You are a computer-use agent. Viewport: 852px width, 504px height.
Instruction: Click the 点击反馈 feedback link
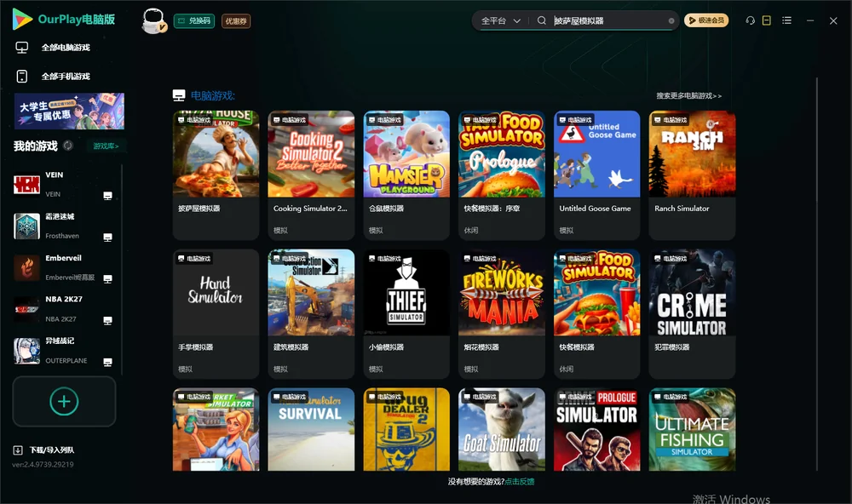coord(520,481)
